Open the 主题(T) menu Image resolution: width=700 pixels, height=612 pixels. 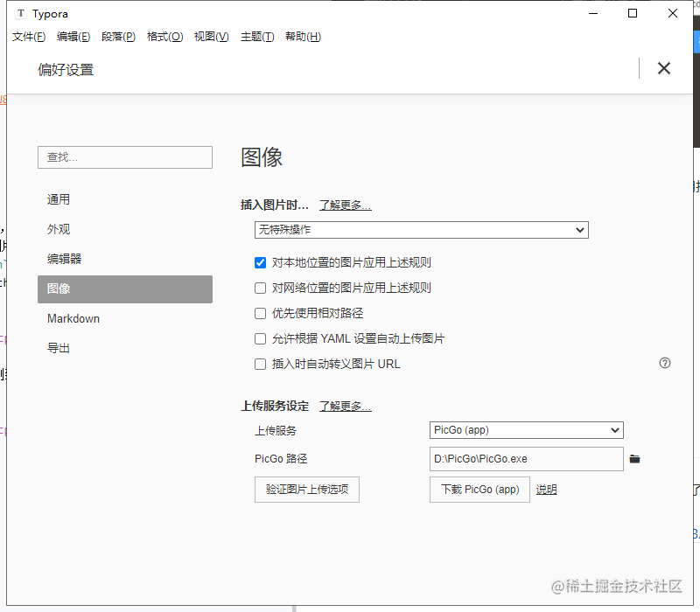[257, 37]
